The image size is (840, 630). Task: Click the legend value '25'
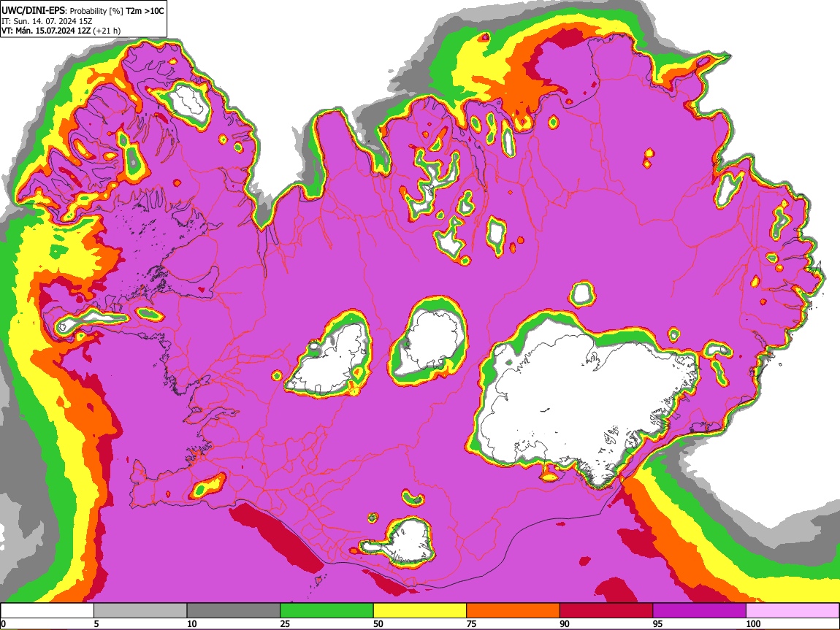coord(285,623)
